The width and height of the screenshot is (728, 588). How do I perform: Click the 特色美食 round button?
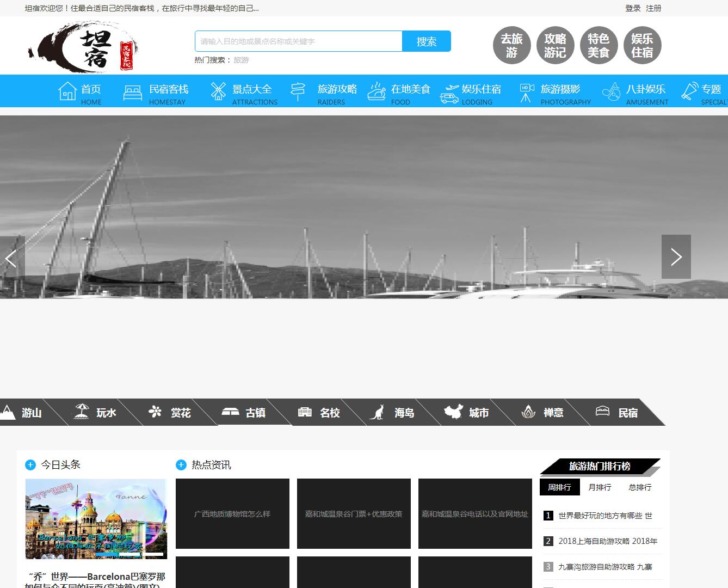tap(599, 45)
